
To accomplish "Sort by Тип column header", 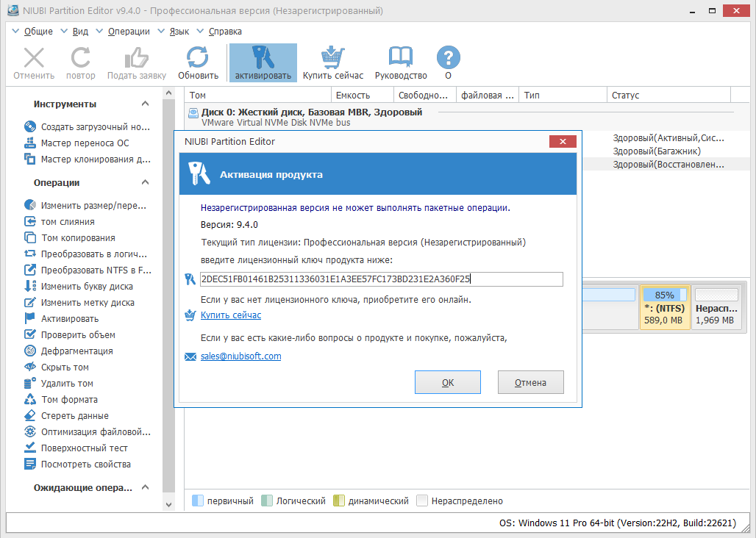I will click(x=563, y=95).
